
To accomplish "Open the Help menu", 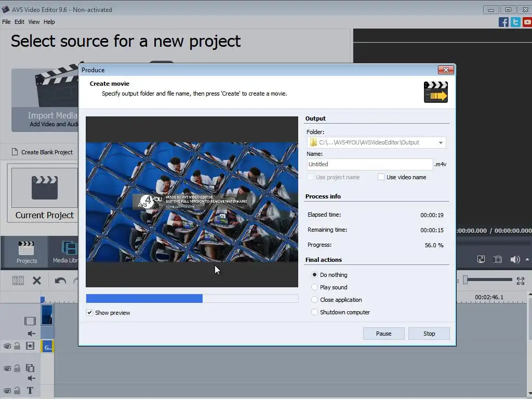I will click(x=49, y=22).
